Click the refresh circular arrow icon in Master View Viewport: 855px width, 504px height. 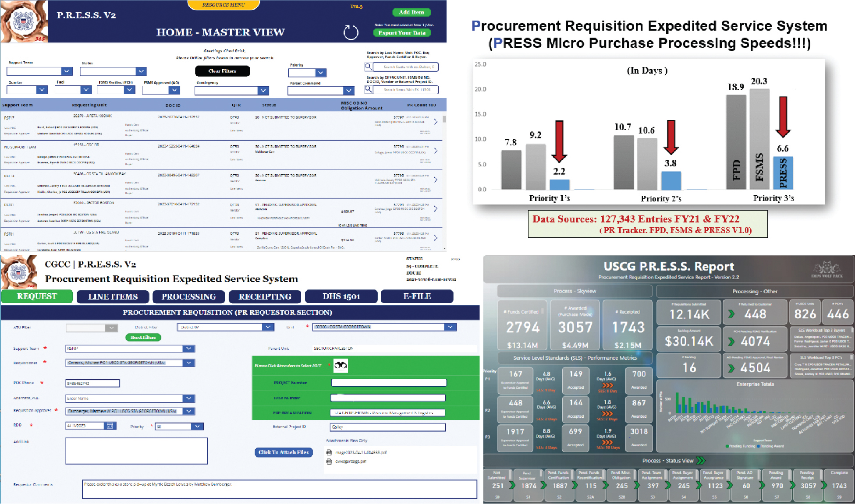[351, 32]
